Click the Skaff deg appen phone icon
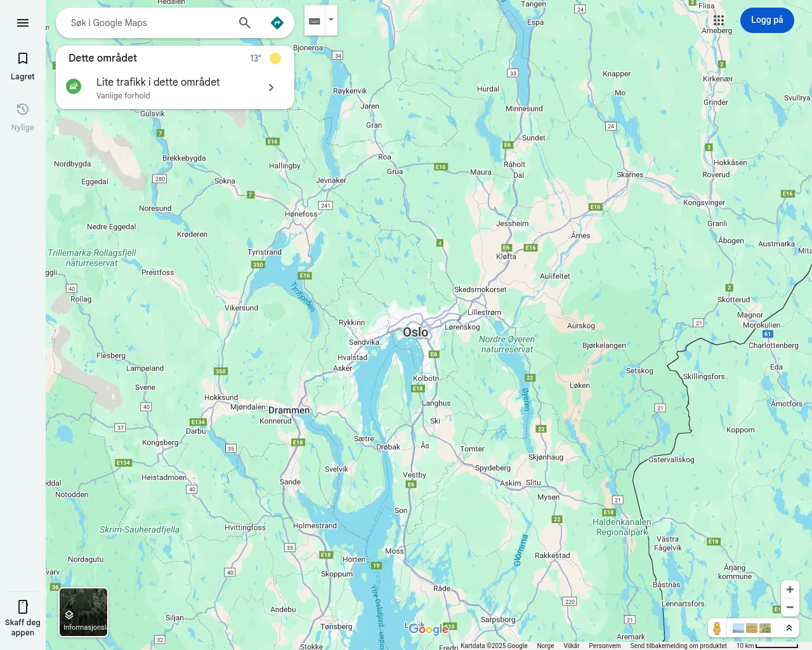The image size is (812, 650). coord(23,607)
